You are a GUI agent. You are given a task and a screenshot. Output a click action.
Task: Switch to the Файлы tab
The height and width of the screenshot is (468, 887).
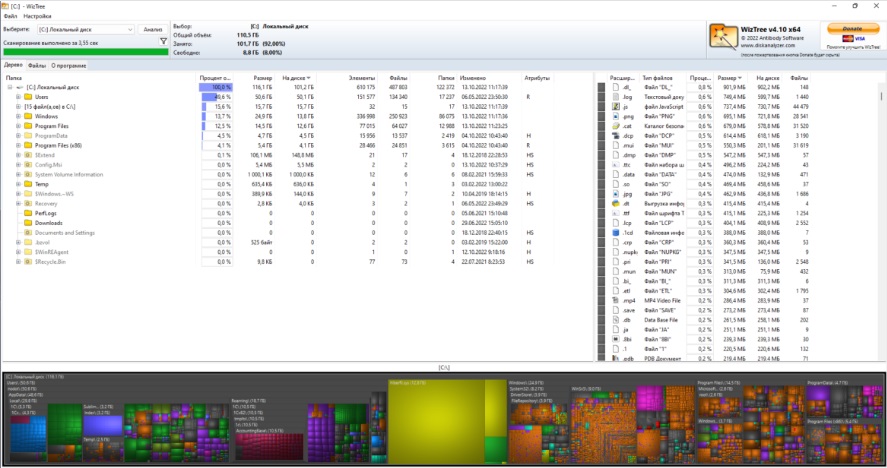coord(37,65)
